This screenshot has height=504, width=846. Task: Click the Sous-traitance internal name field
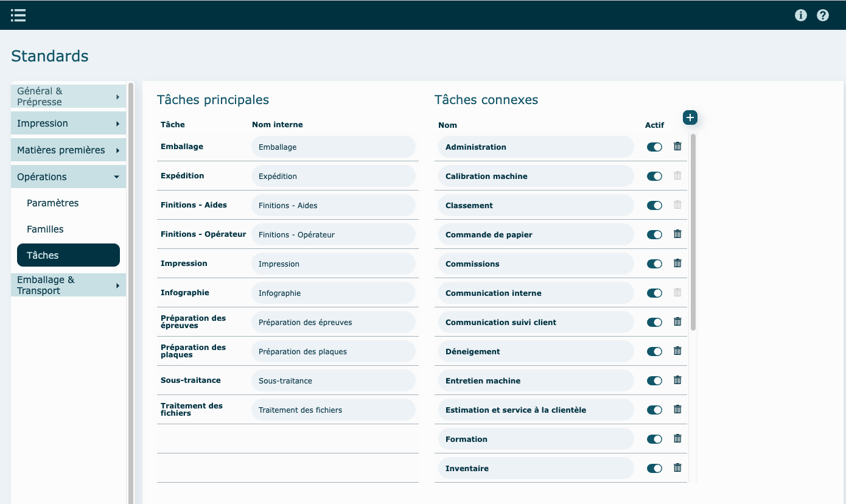[333, 380]
